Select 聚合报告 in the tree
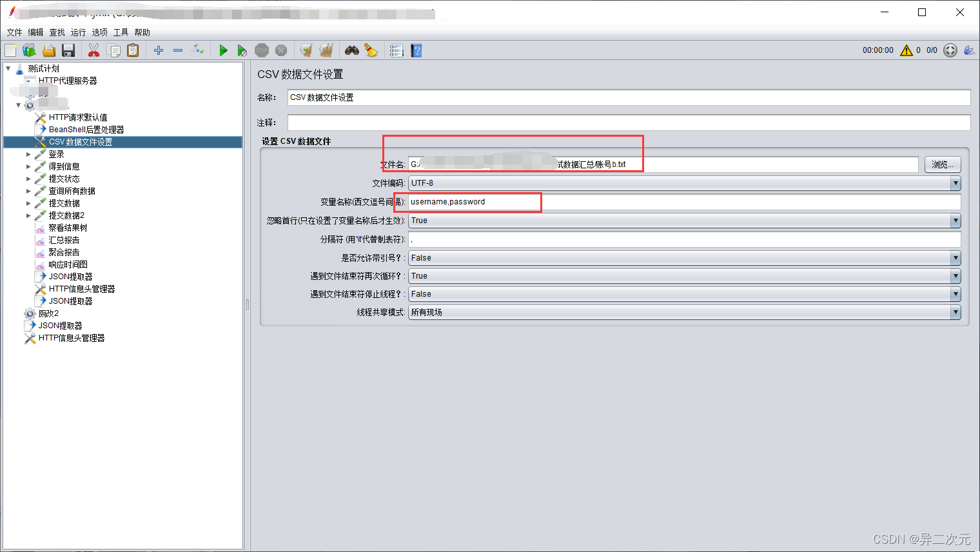 coord(64,252)
